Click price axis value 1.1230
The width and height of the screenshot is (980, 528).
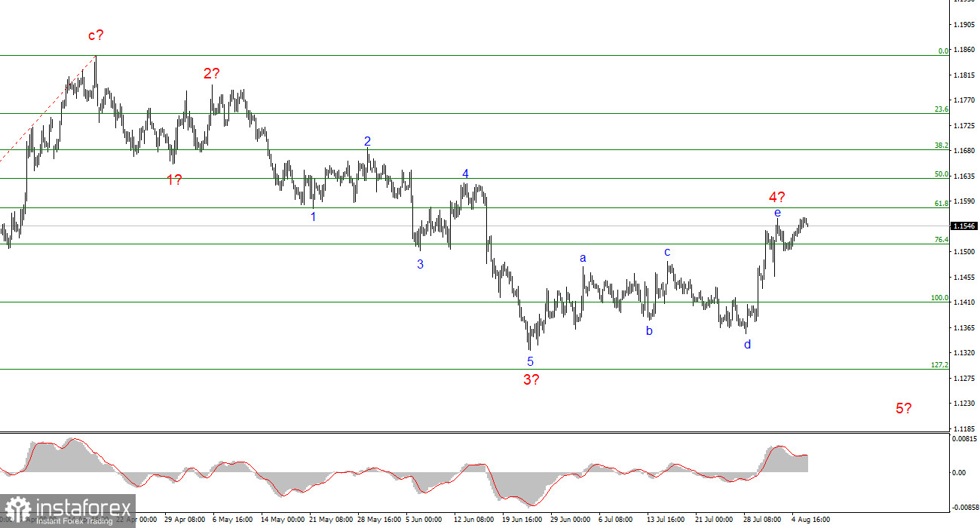pyautogui.click(x=966, y=404)
